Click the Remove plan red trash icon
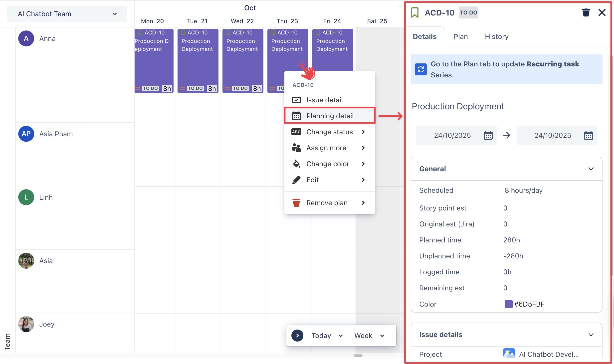 coord(296,203)
